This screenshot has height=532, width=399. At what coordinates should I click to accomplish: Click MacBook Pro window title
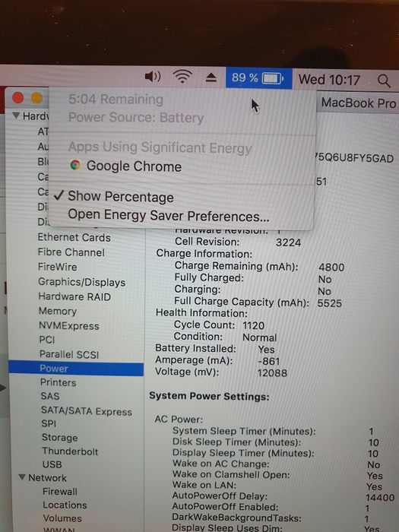358,103
